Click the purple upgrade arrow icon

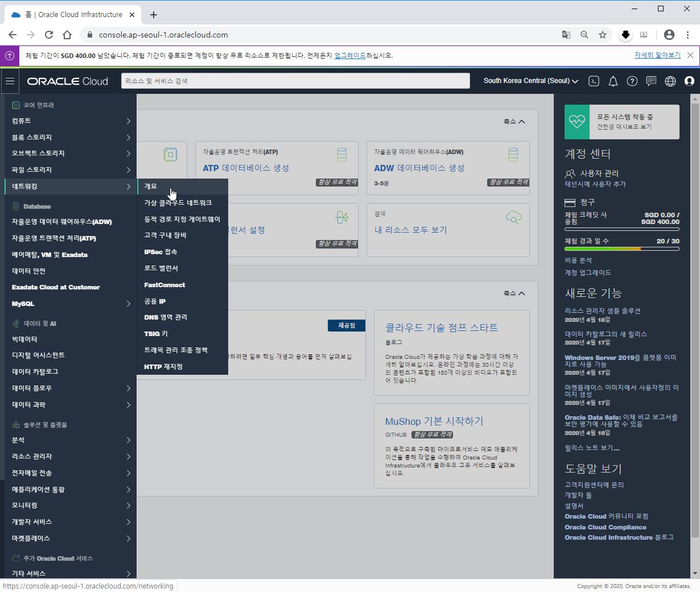pos(10,56)
